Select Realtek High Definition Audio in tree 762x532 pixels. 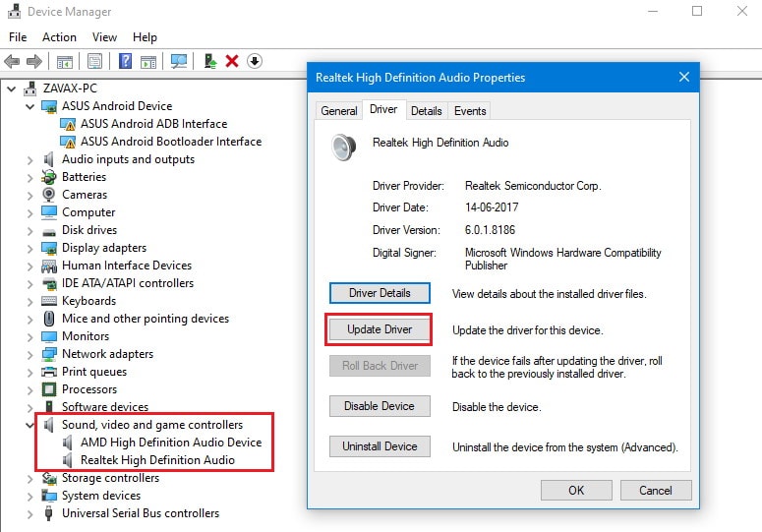(x=157, y=460)
